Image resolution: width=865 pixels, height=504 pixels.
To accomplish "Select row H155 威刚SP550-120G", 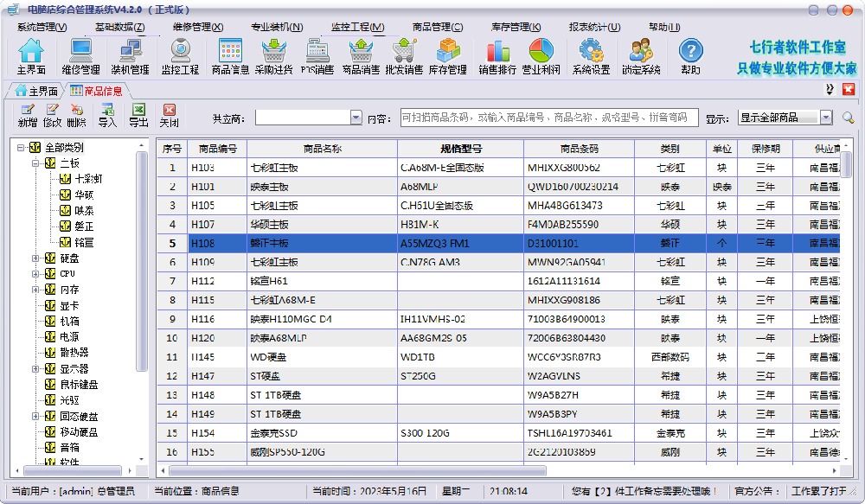I will 499,452.
